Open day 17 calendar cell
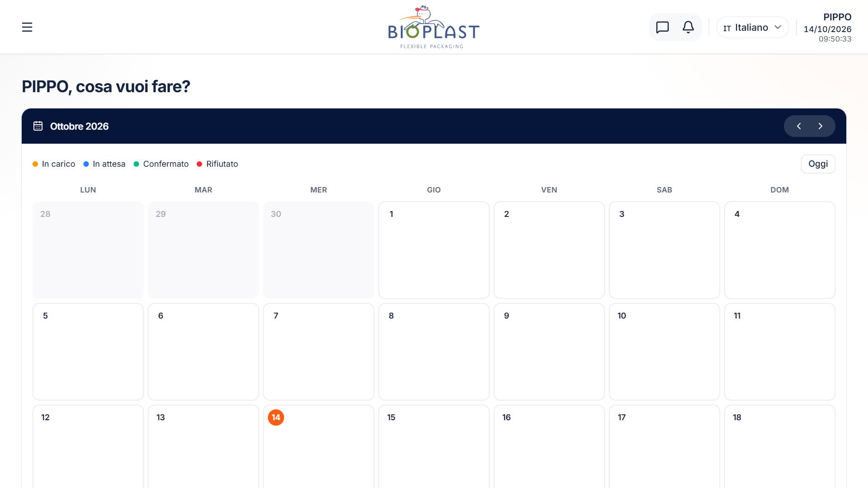 665,446
